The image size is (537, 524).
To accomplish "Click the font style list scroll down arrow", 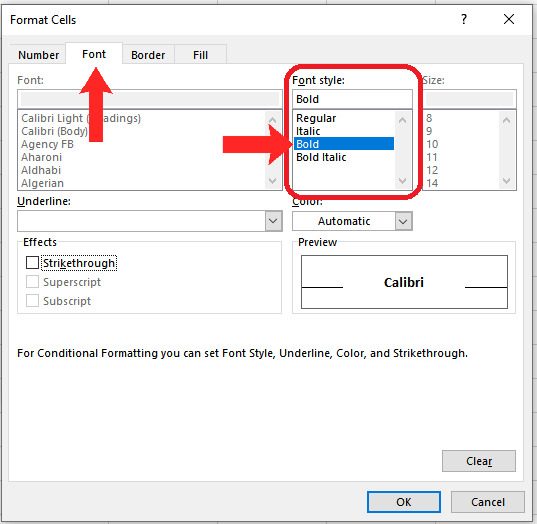I will coord(403,180).
